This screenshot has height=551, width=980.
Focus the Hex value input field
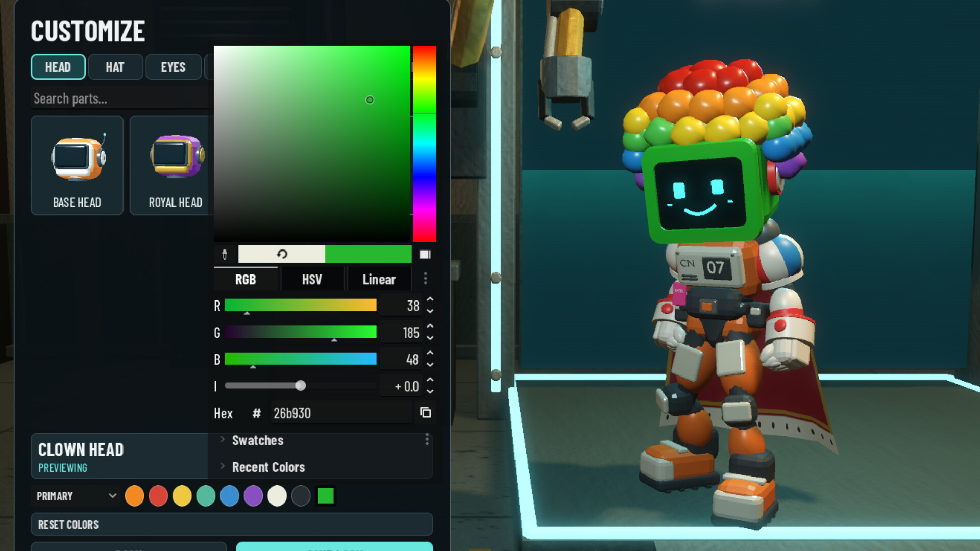341,413
